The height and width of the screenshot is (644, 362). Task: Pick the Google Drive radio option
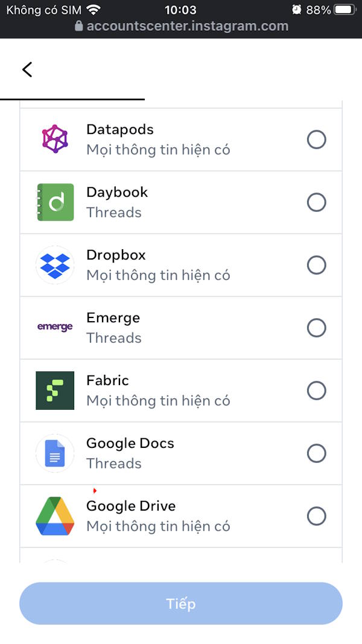pos(316,516)
